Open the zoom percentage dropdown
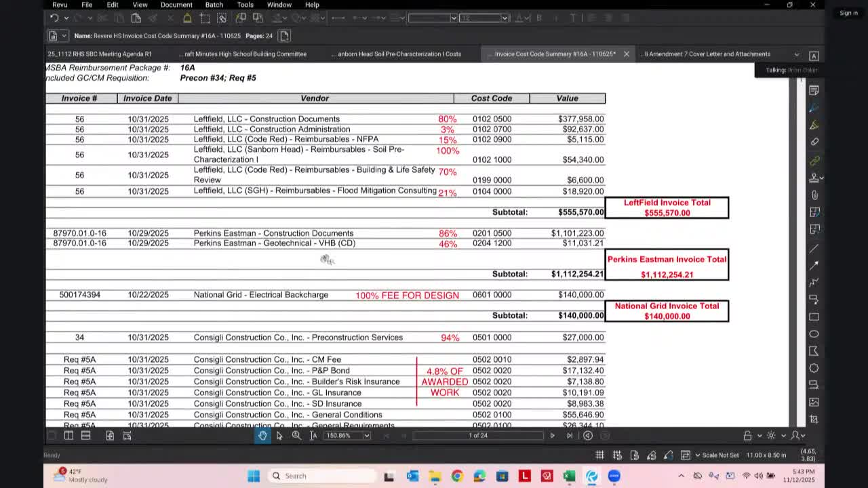Screen dimensions: 868x488 tap(366, 436)
